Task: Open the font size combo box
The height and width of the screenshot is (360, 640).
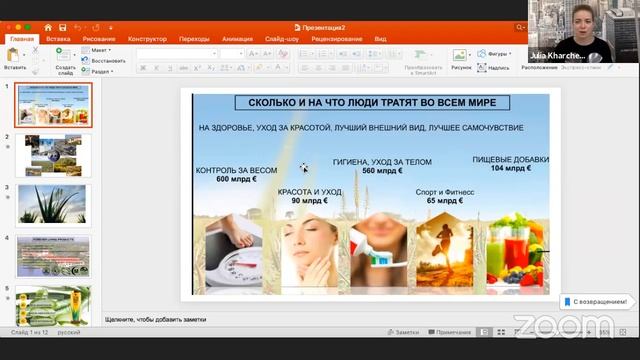Action: pyautogui.click(x=231, y=54)
